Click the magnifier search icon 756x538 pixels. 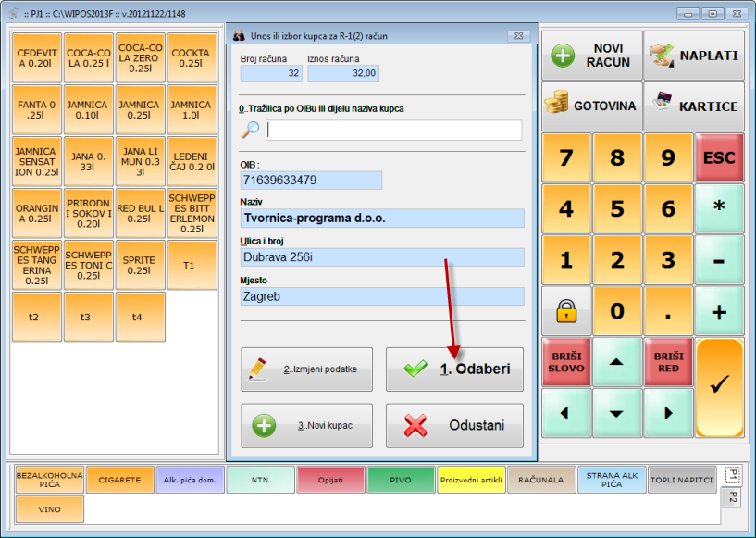click(x=250, y=130)
